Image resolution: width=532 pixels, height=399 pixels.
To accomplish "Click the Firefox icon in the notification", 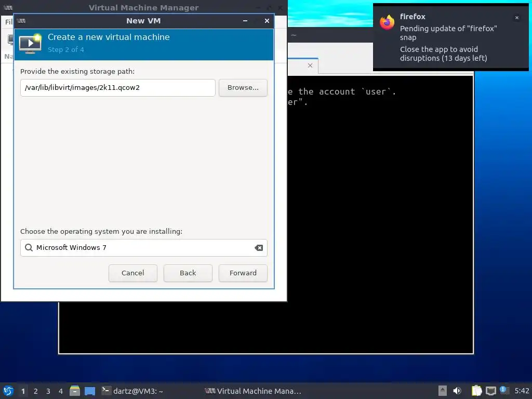I will [x=387, y=22].
